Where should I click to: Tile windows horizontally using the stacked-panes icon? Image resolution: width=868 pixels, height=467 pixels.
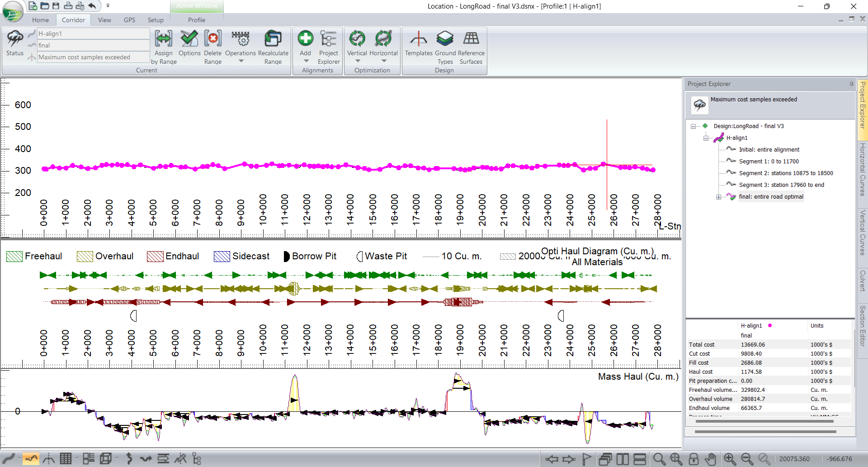point(640,459)
